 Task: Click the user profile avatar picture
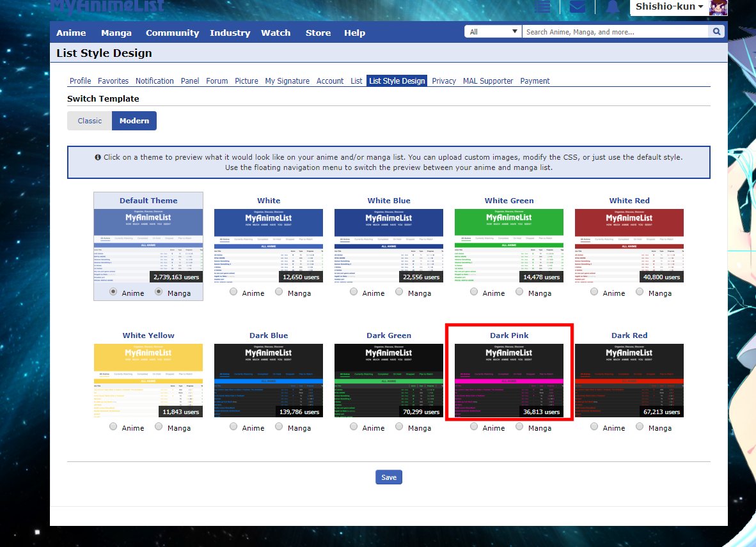(x=718, y=7)
